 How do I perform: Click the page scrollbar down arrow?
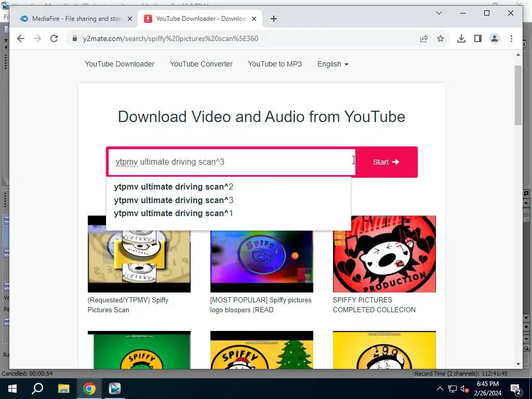tap(518, 364)
